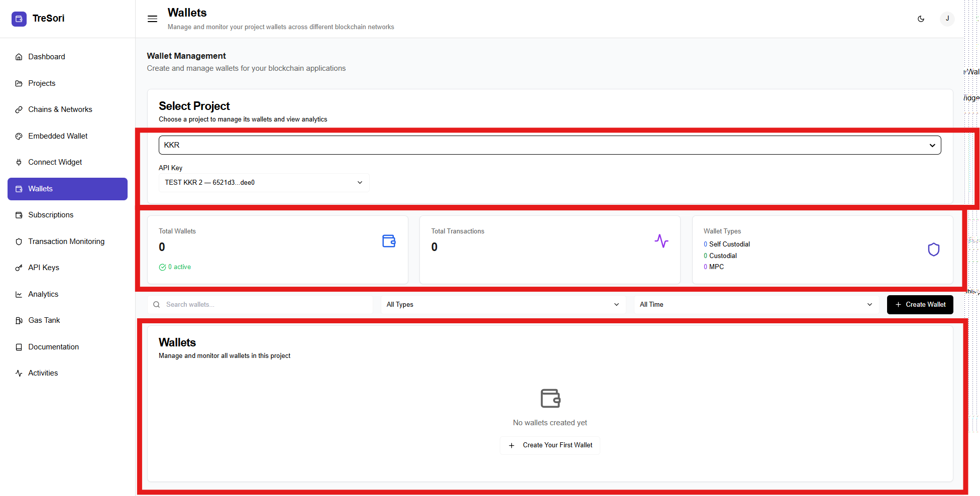Focus the Search wallets input field

[x=266, y=305]
